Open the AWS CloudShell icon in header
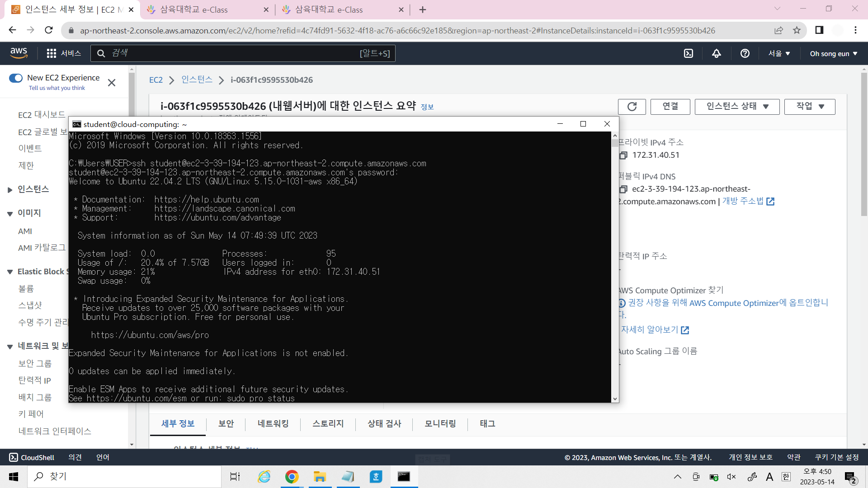 688,53
